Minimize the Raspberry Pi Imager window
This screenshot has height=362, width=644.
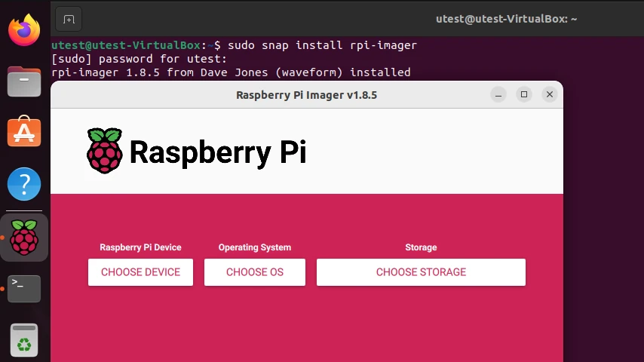pyautogui.click(x=498, y=94)
